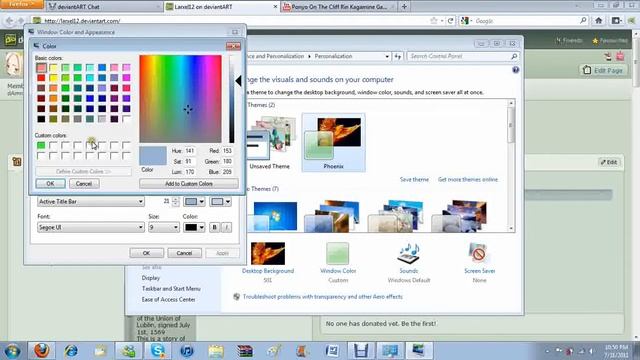The image size is (640, 360).
Task: Expand the Control Panel address bar dropdown
Action: [387, 56]
